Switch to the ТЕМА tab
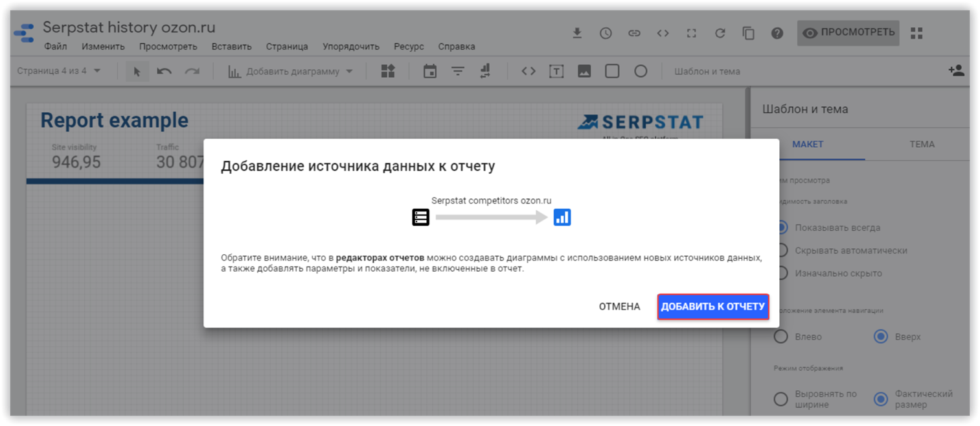Screen dimensions: 980x426 pyautogui.click(x=922, y=144)
